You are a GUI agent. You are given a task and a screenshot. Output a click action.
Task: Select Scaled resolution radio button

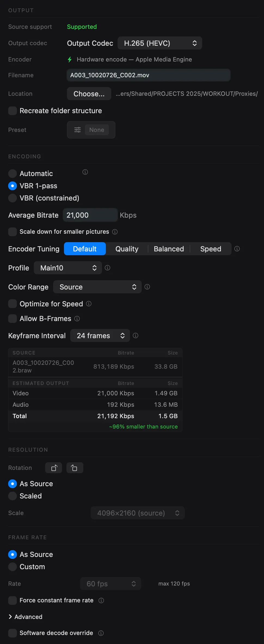click(x=13, y=496)
